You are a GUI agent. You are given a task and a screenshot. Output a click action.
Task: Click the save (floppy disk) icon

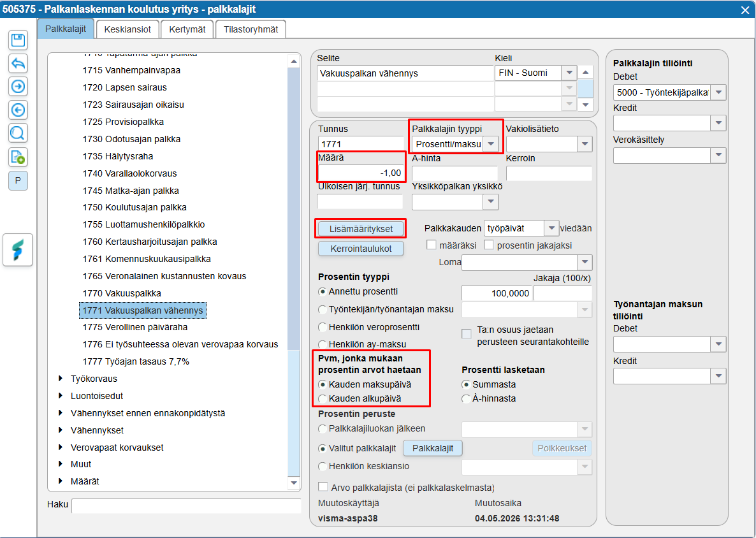[18, 40]
